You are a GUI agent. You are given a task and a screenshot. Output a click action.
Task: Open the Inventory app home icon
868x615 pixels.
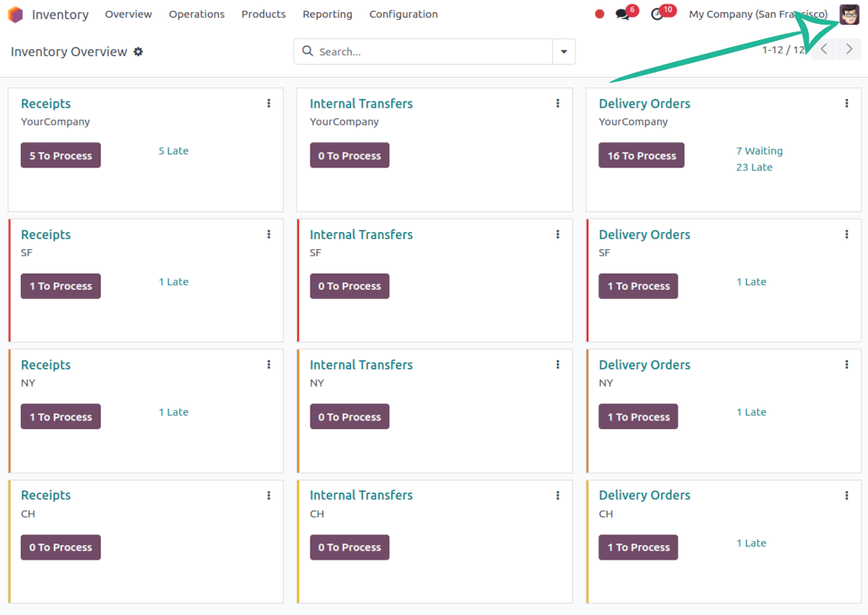click(15, 15)
